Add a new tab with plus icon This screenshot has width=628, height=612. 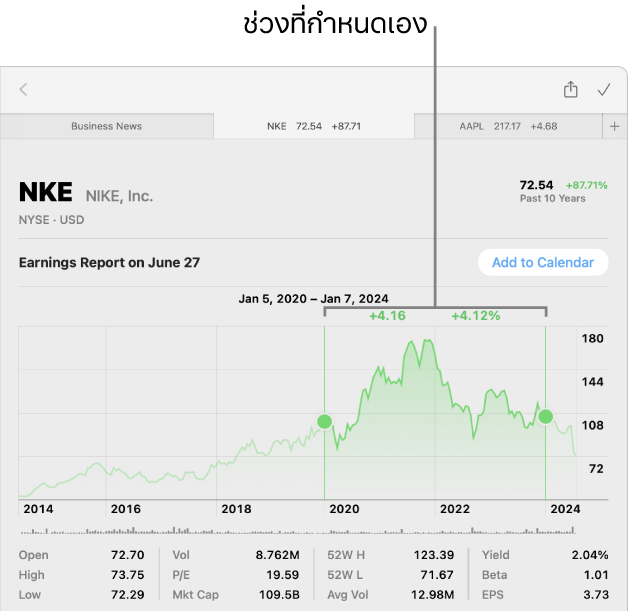[x=614, y=127]
